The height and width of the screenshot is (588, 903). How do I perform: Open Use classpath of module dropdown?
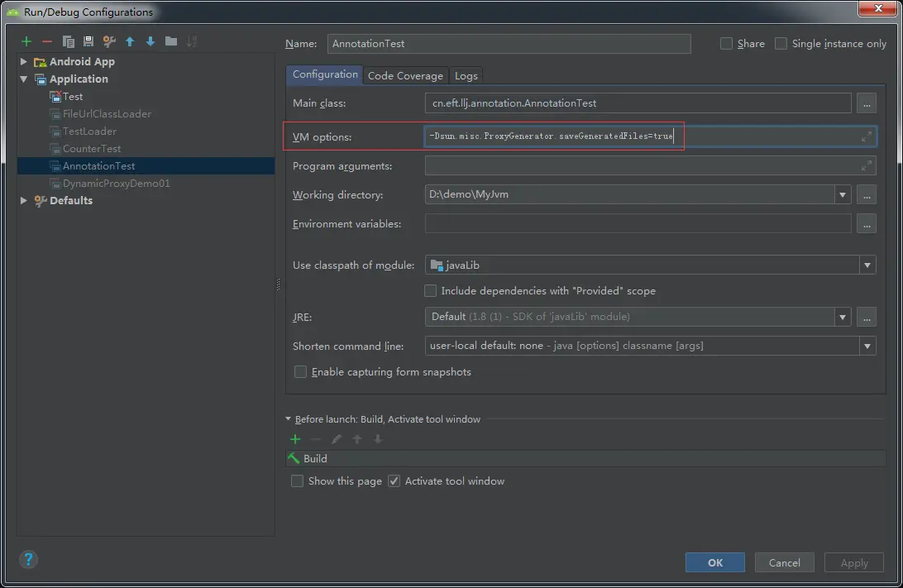coord(867,265)
